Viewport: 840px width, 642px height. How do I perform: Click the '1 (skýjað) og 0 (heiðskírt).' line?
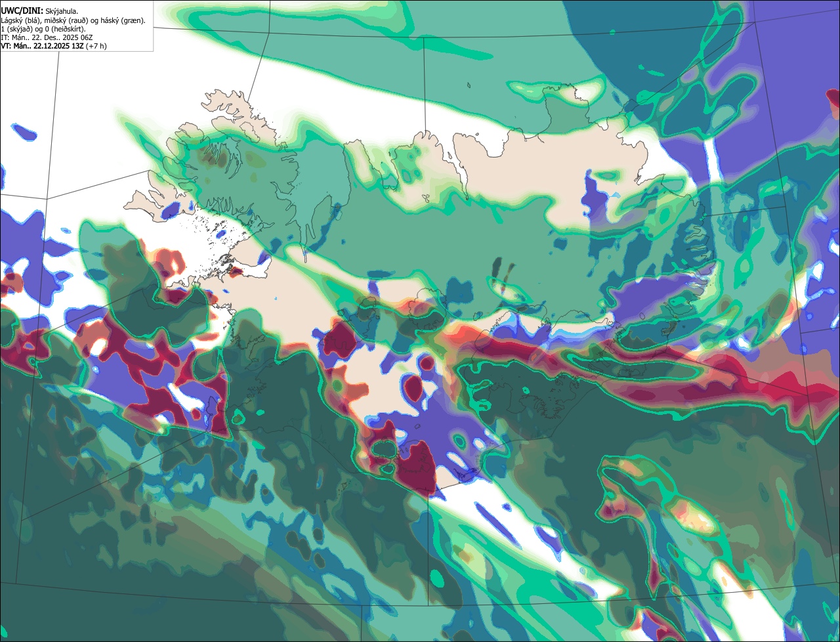[x=43, y=29]
